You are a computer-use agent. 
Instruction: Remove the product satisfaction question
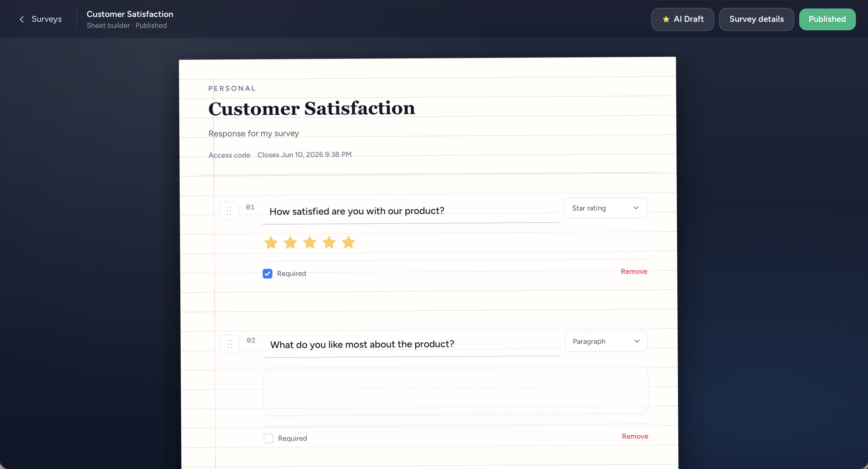[634, 271]
